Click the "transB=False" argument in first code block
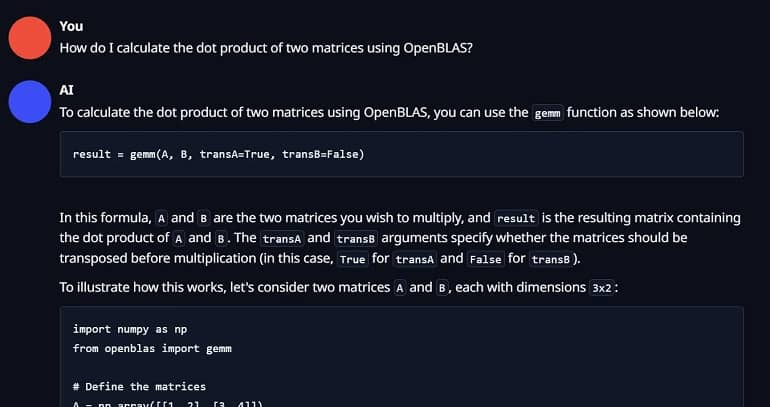The height and width of the screenshot is (407, 770). tap(323, 154)
